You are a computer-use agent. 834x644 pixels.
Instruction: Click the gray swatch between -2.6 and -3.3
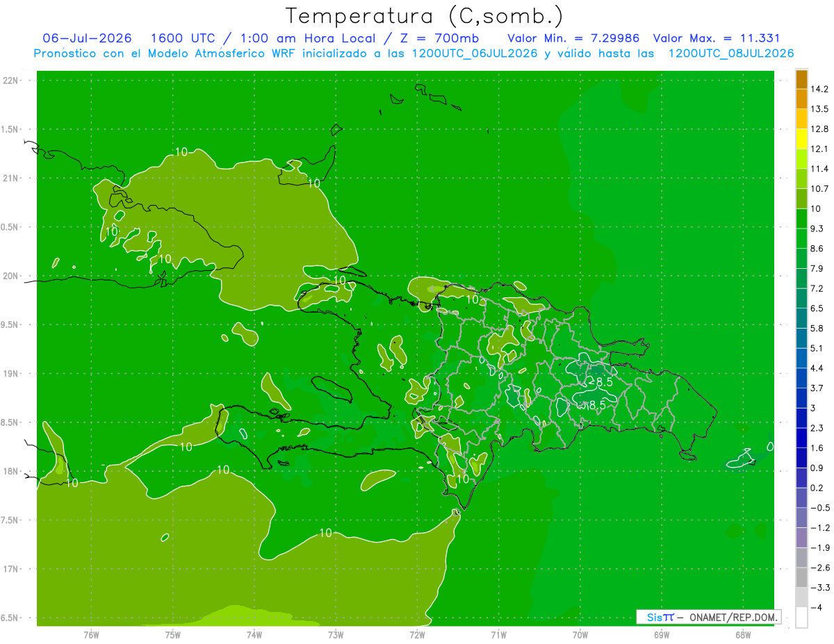click(x=801, y=577)
